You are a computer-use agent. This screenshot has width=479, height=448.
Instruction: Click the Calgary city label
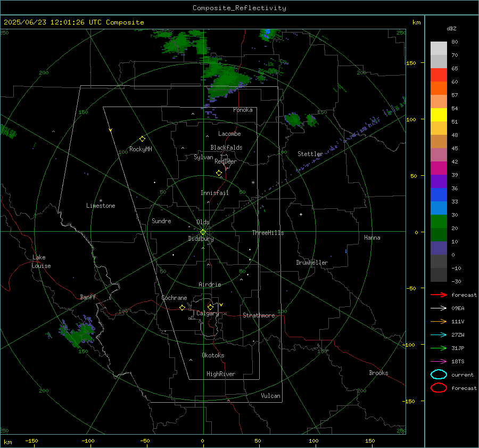pos(208,313)
